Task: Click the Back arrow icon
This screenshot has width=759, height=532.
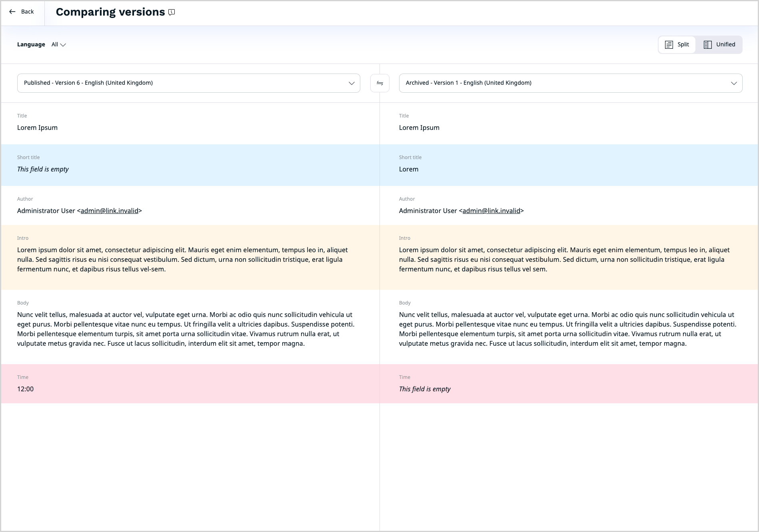Action: pos(12,12)
